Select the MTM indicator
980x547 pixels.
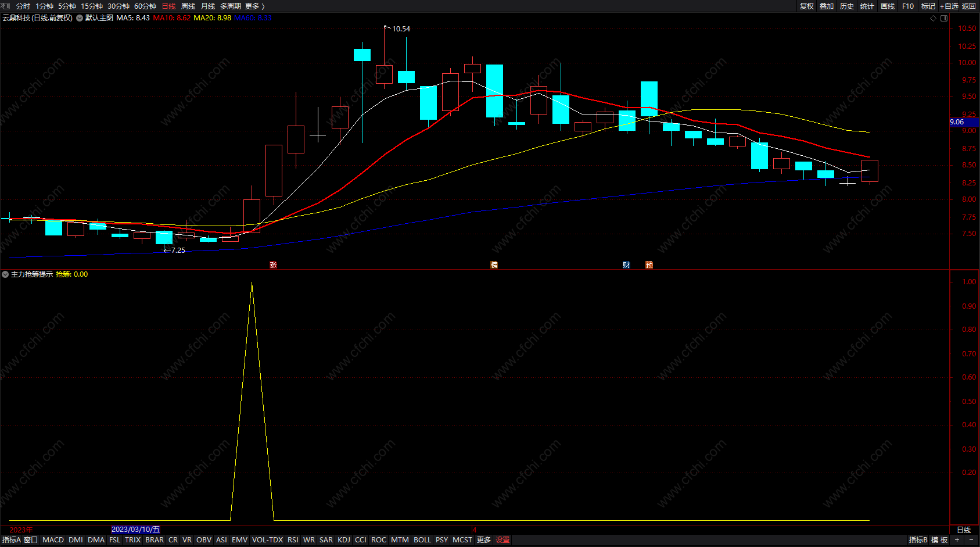(400, 540)
